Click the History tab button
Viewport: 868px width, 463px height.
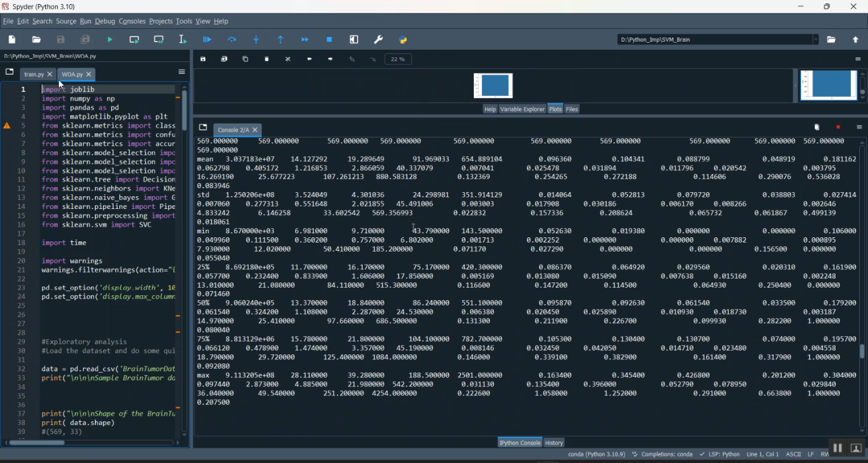coord(554,443)
